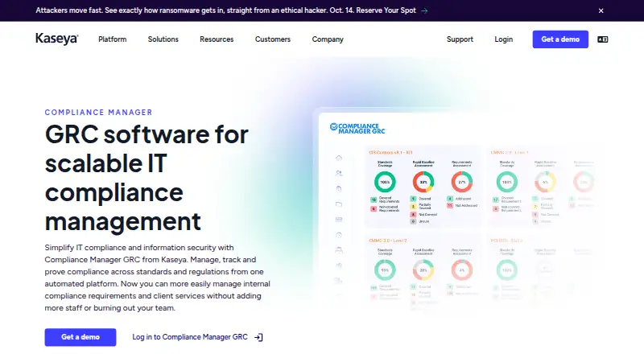
Task: Open the Company menu
Action: pos(328,39)
